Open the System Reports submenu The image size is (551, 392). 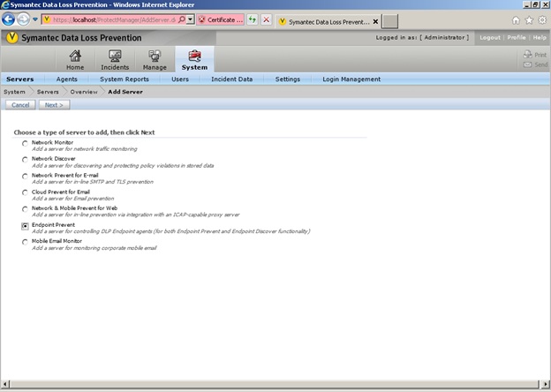click(125, 79)
